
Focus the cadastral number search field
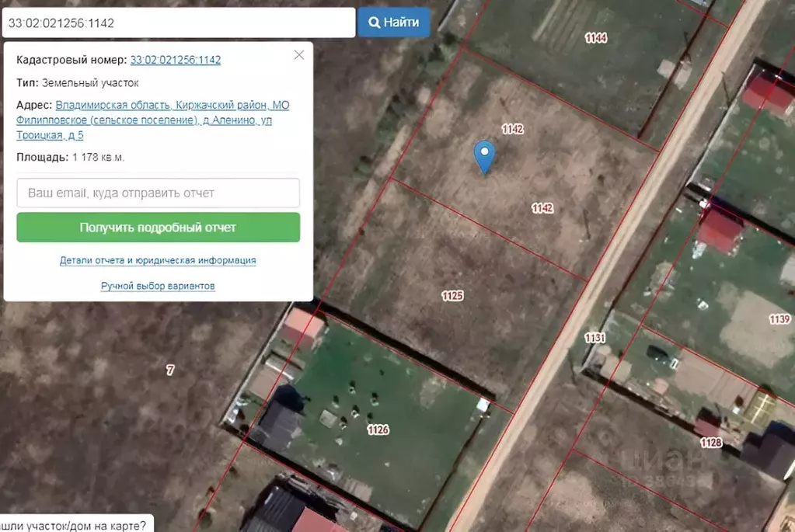[179, 23]
